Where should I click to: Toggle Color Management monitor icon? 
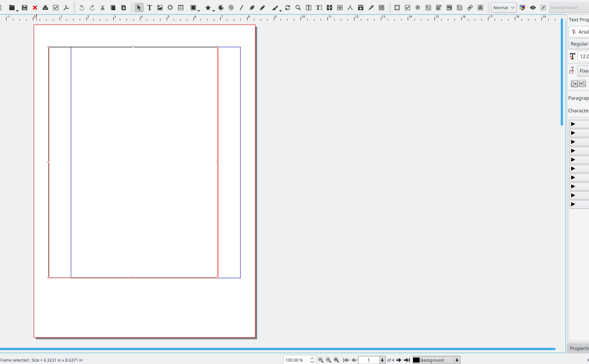coord(522,8)
